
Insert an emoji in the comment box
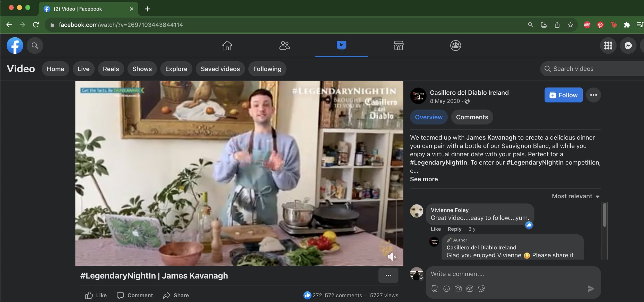[446, 289]
